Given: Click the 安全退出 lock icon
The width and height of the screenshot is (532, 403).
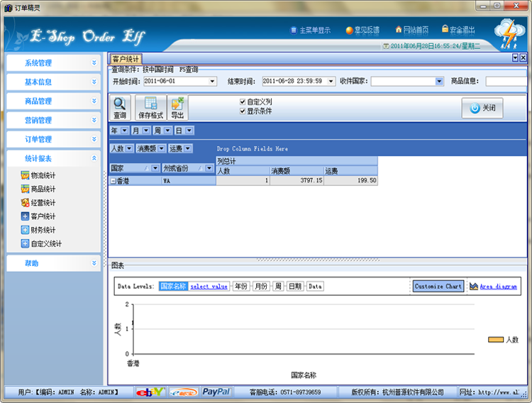Looking at the screenshot, I should (x=445, y=29).
